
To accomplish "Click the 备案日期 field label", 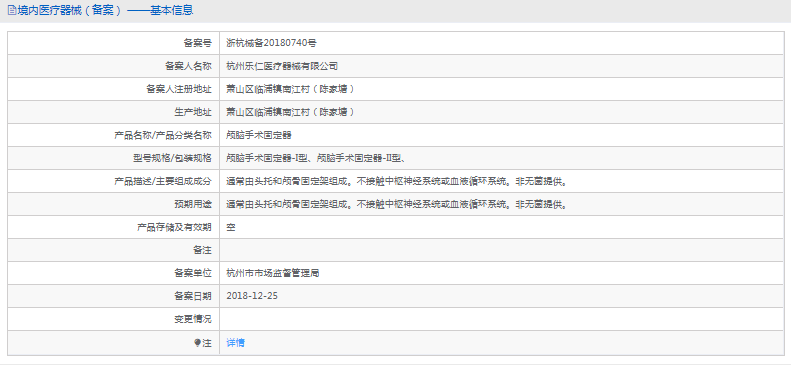I will coord(193,296).
